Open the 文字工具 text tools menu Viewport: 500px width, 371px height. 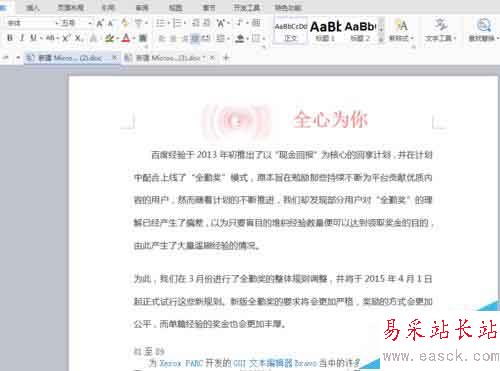coord(440,31)
